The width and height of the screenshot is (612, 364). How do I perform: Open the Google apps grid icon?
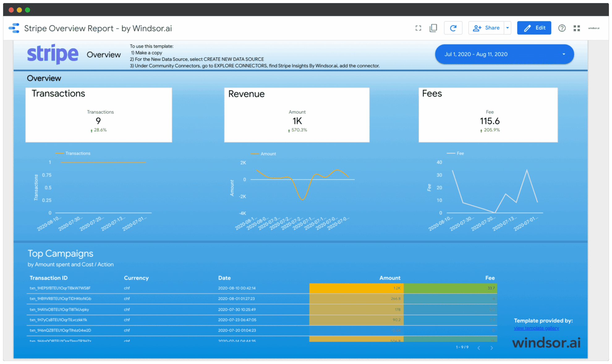point(577,28)
